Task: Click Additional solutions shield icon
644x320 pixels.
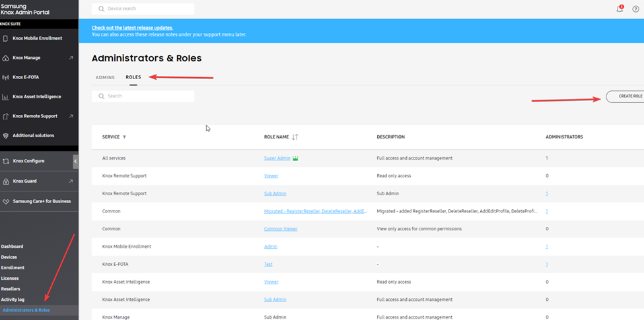Action: coord(5,136)
